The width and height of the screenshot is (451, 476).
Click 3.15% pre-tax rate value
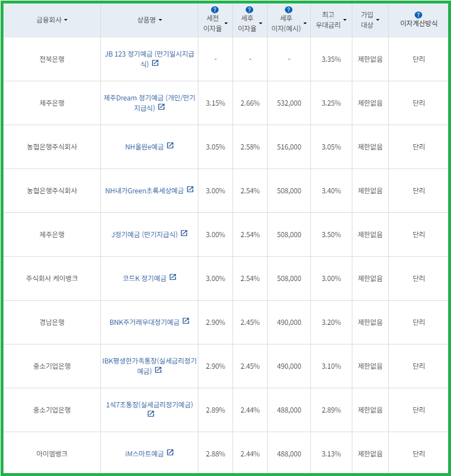click(216, 103)
